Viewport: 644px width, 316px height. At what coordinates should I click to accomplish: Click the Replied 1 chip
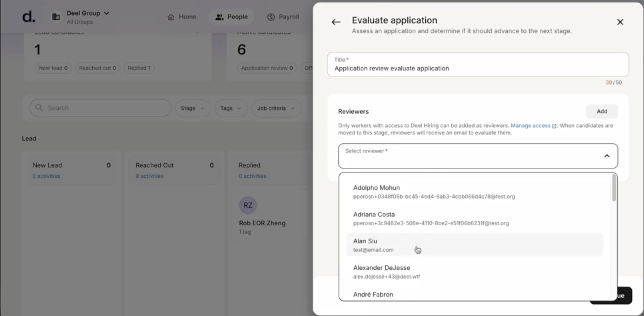139,68
